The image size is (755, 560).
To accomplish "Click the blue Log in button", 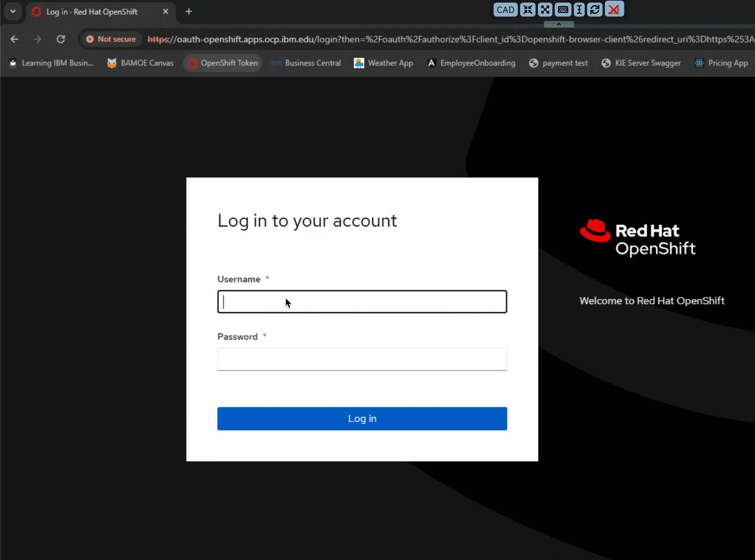I will (x=362, y=419).
